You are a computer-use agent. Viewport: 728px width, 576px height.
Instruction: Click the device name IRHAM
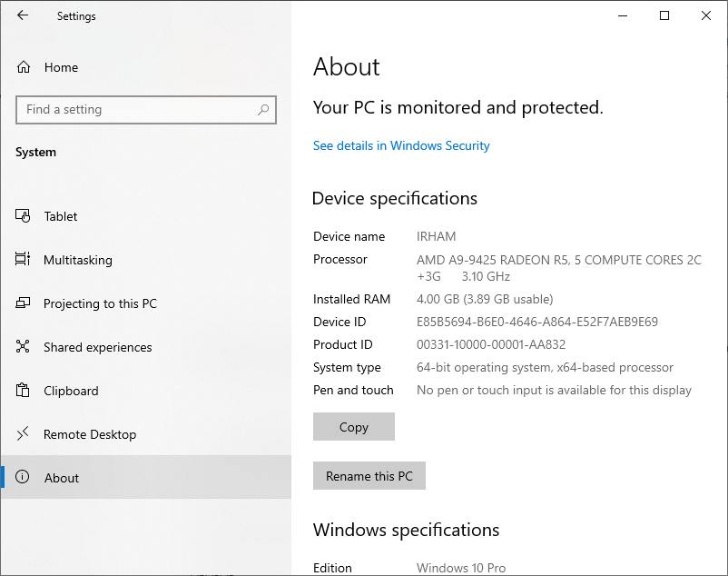tap(436, 236)
